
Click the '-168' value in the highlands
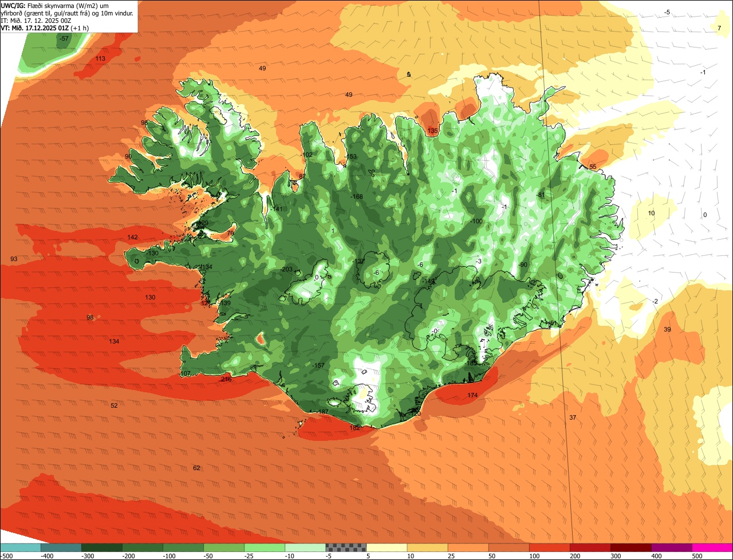pyautogui.click(x=357, y=196)
